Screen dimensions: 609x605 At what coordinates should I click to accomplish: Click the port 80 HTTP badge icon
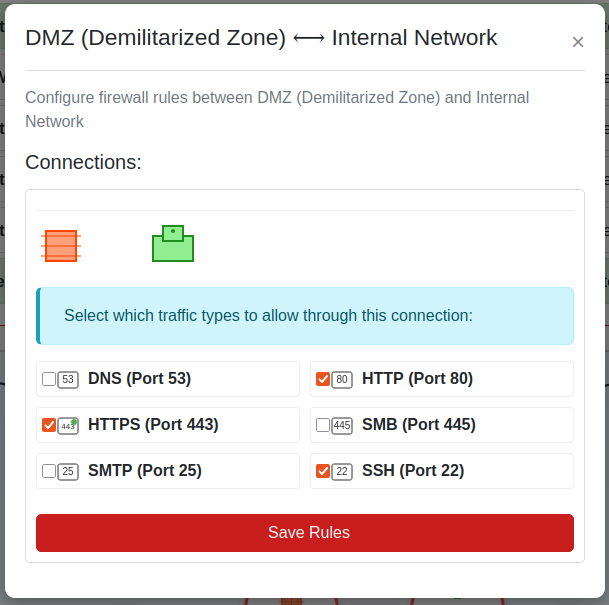342,379
